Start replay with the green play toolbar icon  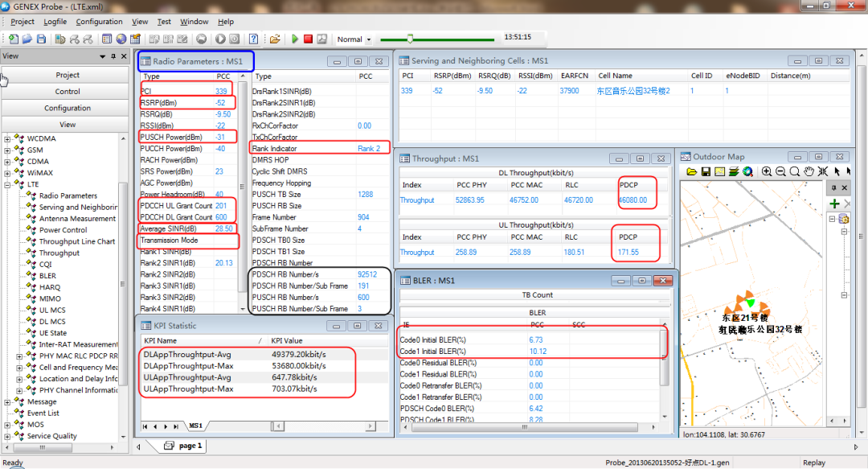click(x=295, y=39)
